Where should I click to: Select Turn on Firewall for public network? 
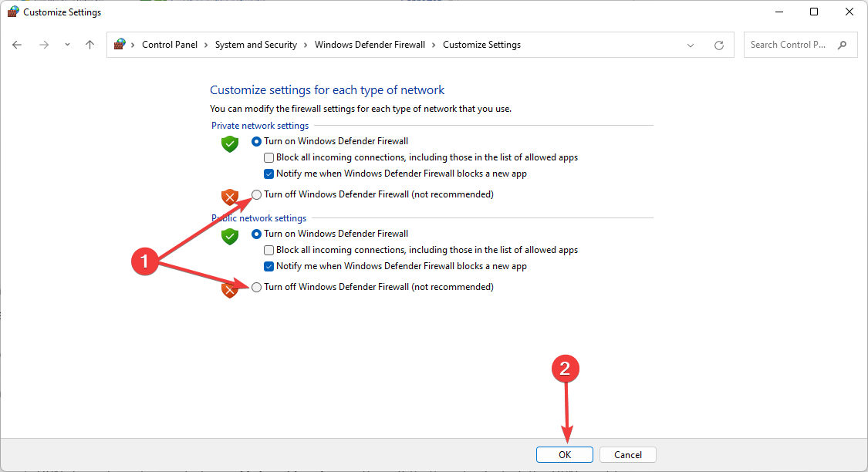256,234
